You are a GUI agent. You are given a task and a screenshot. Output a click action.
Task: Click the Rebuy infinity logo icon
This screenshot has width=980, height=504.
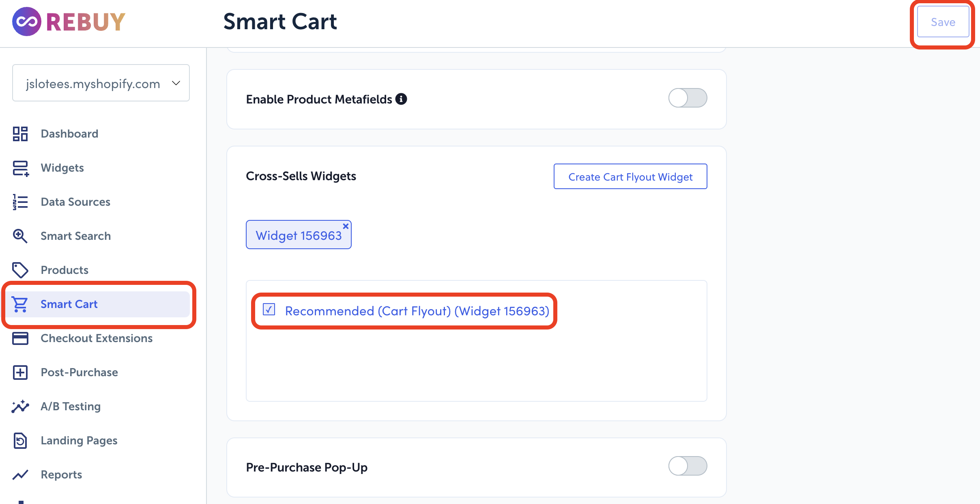(26, 22)
